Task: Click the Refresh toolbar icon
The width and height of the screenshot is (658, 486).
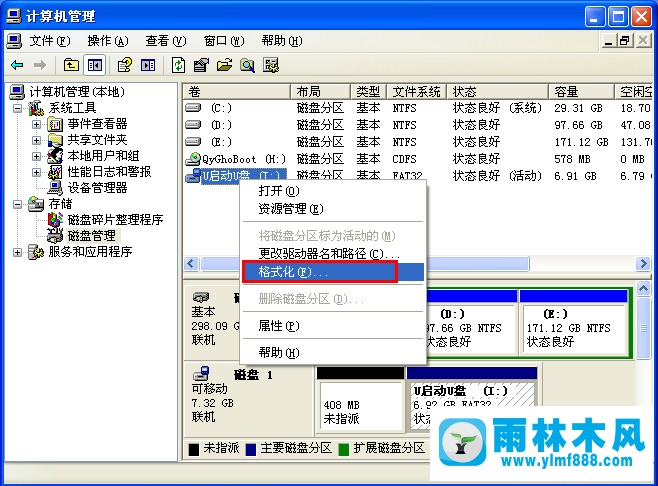Action: (179, 65)
